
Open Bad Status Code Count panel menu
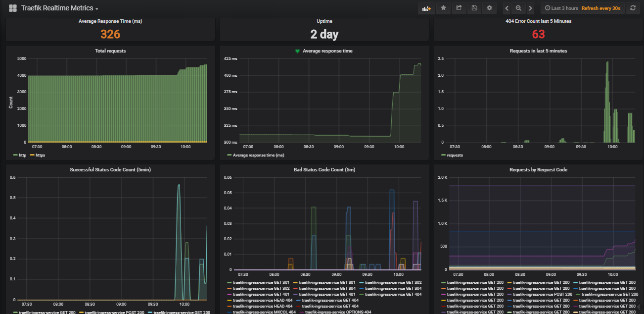click(x=324, y=170)
